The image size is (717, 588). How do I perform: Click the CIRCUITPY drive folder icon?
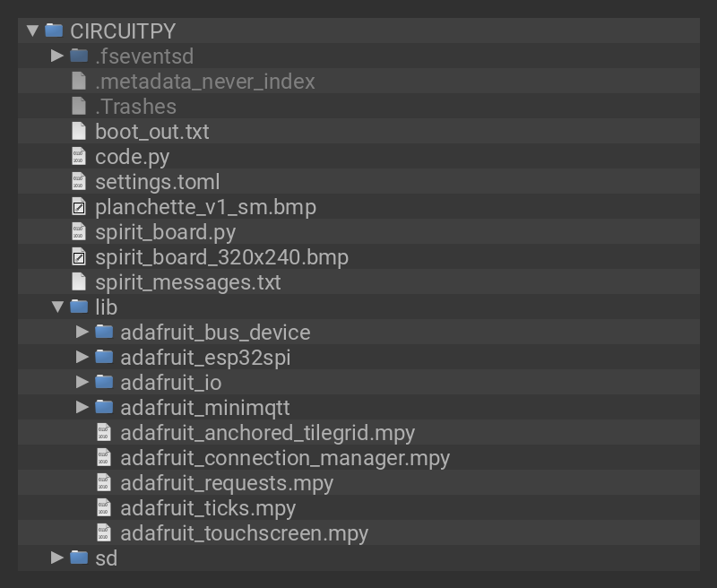pyautogui.click(x=54, y=30)
